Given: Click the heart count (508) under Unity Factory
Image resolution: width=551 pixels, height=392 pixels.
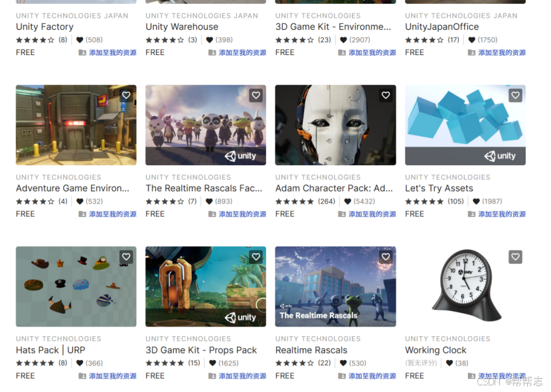Looking at the screenshot, I should point(90,40).
